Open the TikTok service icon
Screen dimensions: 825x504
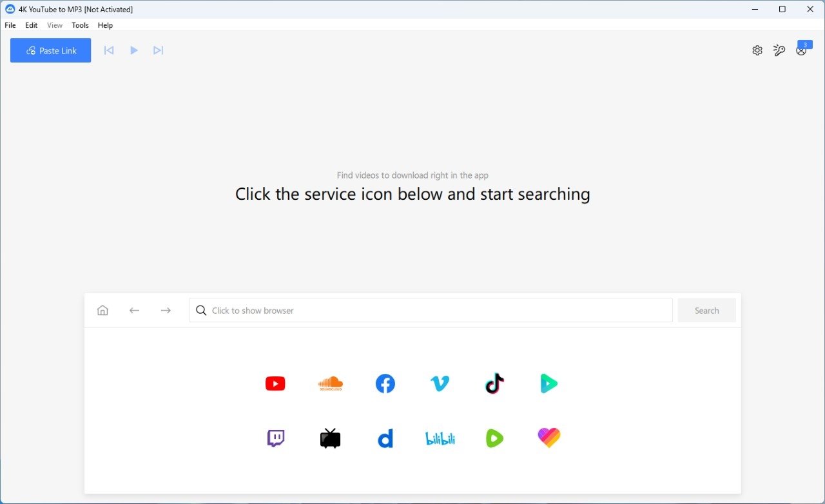point(494,383)
